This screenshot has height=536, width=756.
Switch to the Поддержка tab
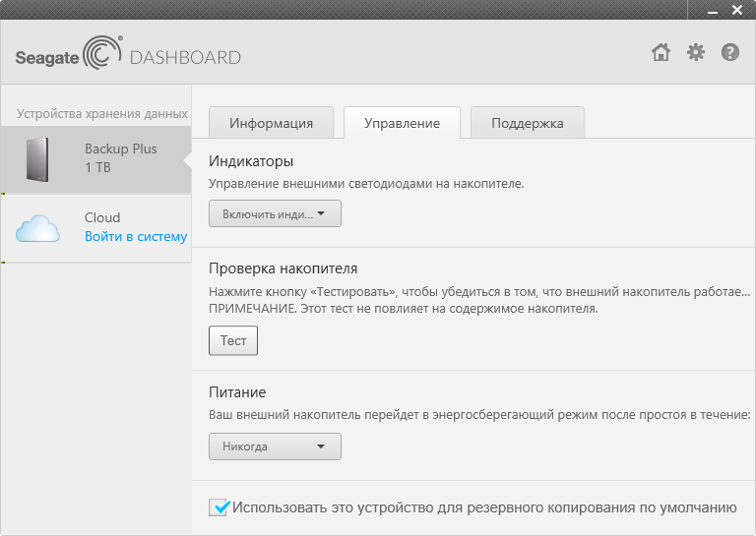(528, 123)
